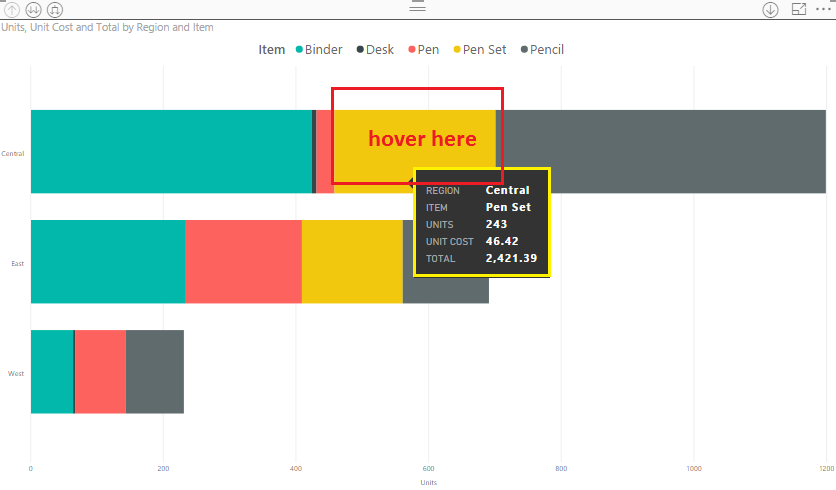The height and width of the screenshot is (490, 836).
Task: Click the visual header drag handle
Action: point(417,6)
